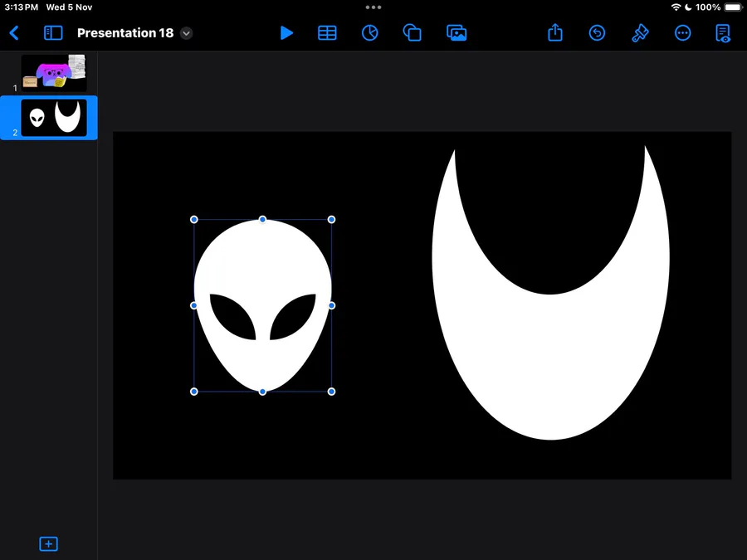
Task: Tap the multitasking three-dots control
Action: (x=373, y=7)
